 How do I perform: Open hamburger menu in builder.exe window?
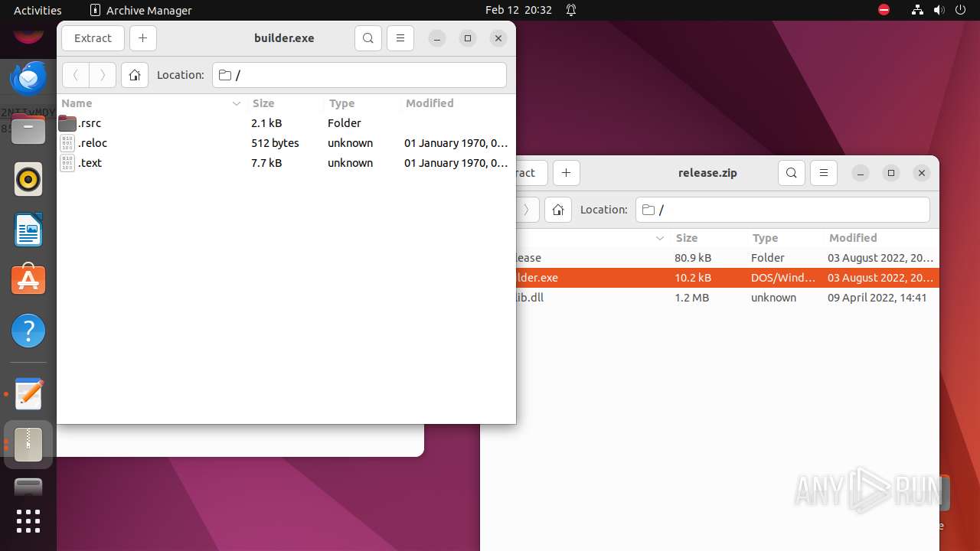coord(400,38)
